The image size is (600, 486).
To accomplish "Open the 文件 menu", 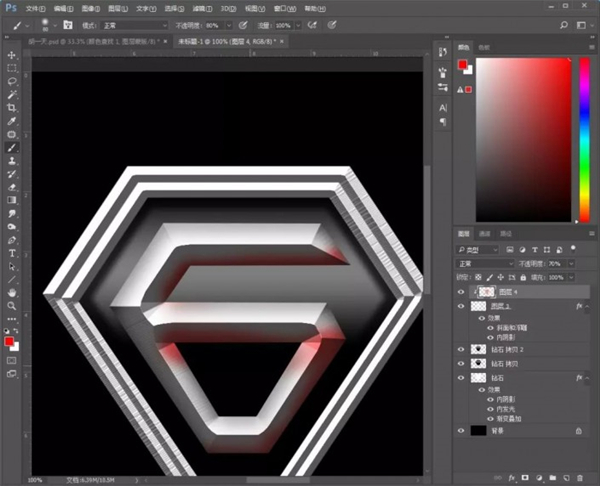I will click(x=34, y=7).
